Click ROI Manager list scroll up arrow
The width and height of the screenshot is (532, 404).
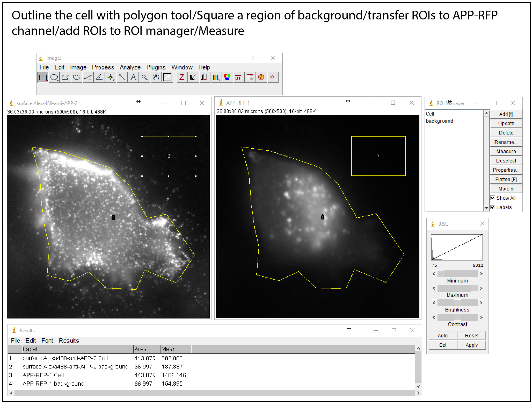[x=486, y=113]
